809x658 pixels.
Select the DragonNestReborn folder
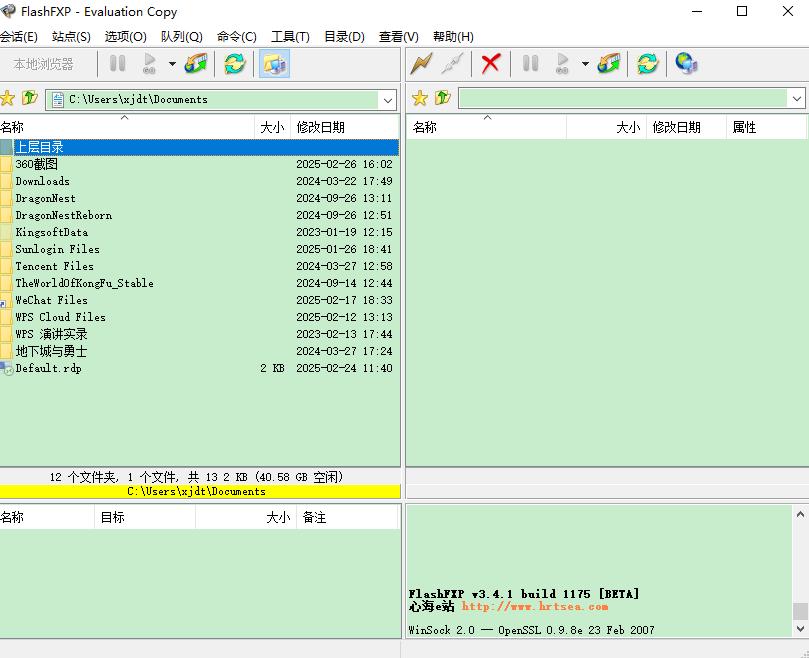point(200,215)
